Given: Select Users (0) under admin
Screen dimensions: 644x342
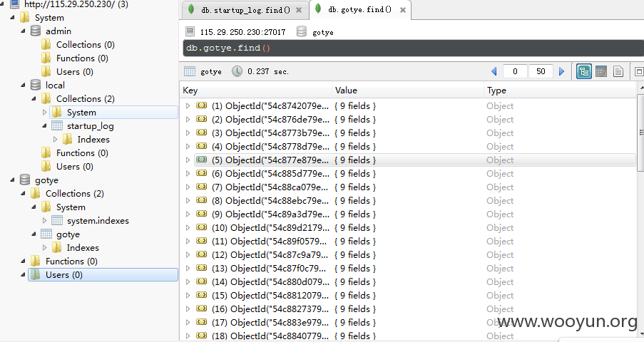Looking at the screenshot, I should pos(75,72).
